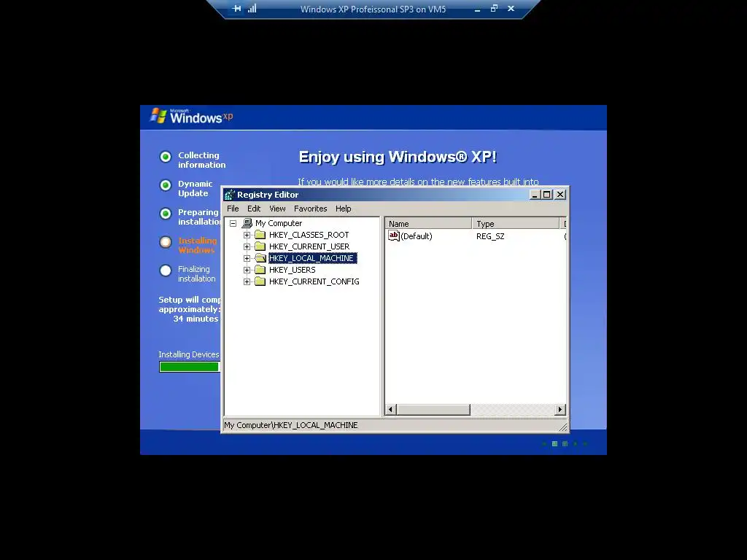Click the 34 minutes remaining text
This screenshot has width=747, height=560.
pyautogui.click(x=196, y=319)
